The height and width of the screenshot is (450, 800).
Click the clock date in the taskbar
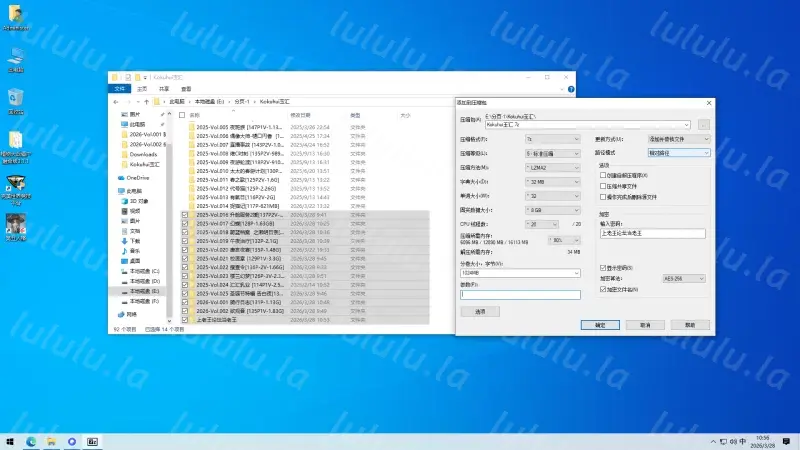763,442
